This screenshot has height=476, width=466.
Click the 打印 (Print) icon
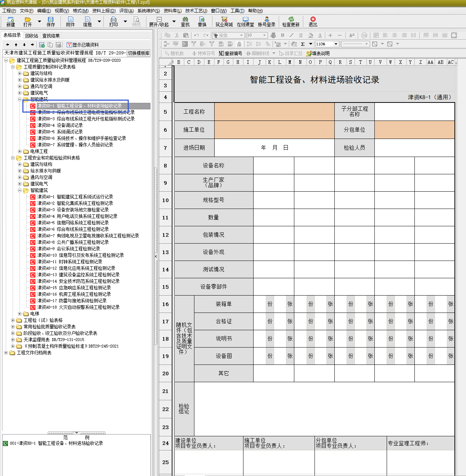[x=114, y=22]
